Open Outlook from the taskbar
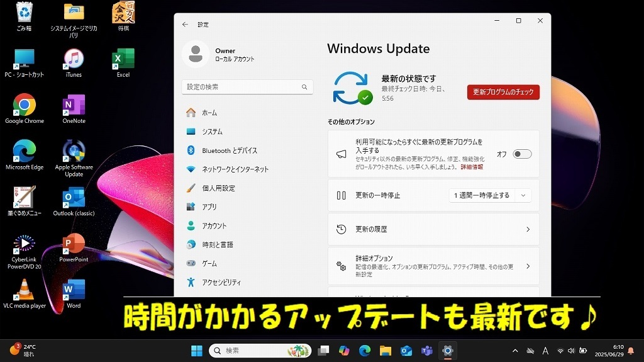Viewport: 644px width, 362px height. [x=406, y=351]
